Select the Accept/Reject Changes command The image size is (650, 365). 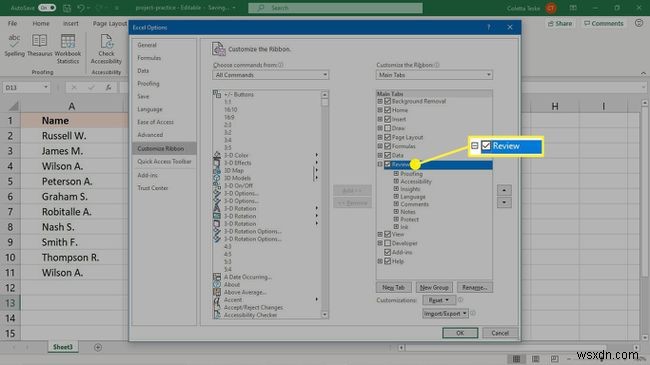[253, 307]
